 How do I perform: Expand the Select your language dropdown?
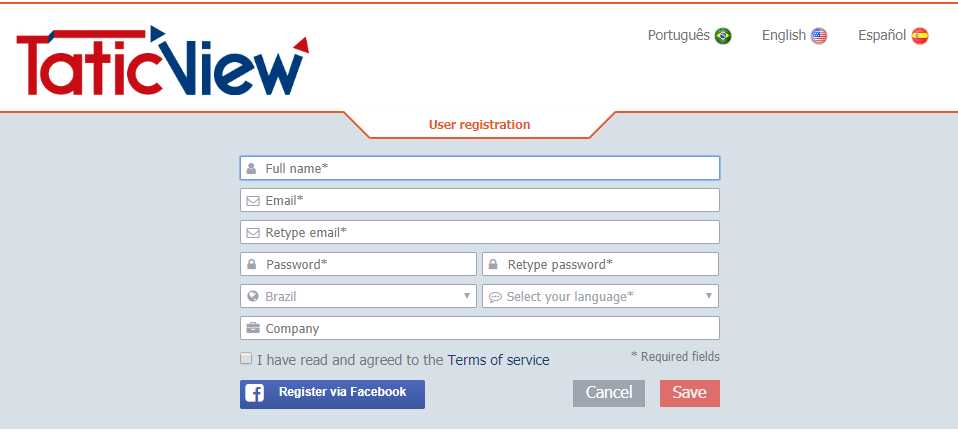[600, 297]
